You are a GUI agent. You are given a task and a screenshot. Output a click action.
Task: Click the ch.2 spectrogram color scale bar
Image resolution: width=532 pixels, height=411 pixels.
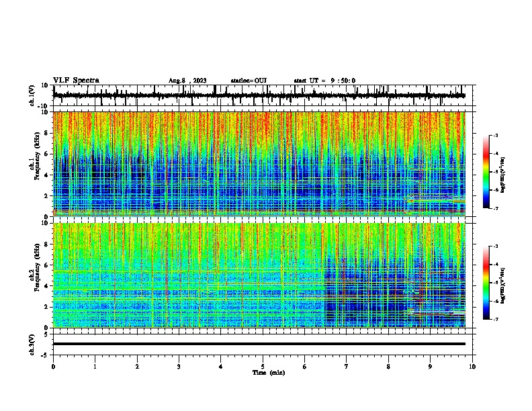[x=486, y=283]
